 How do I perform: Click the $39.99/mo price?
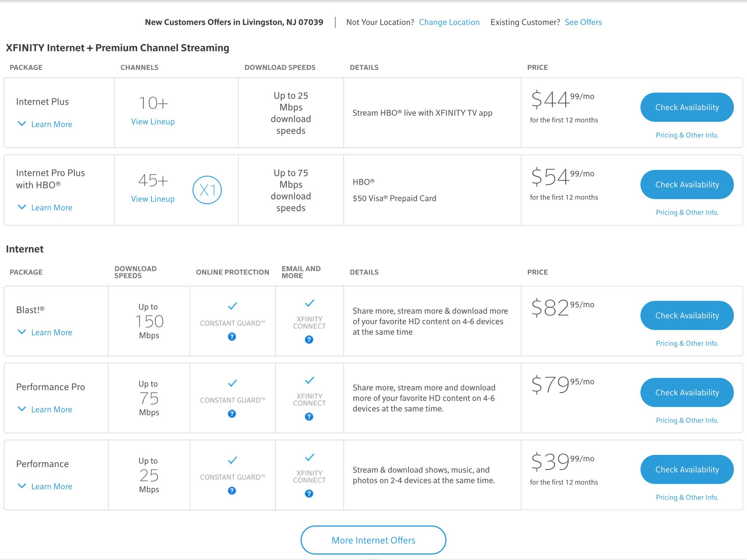(562, 462)
